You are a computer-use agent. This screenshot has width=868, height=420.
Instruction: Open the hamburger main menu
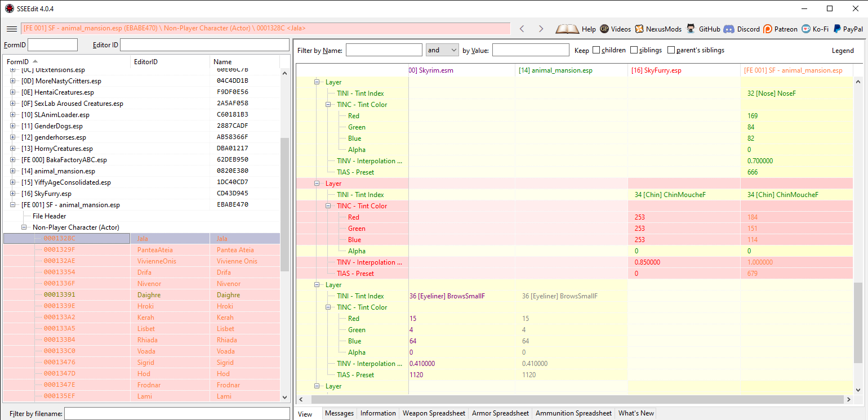12,29
